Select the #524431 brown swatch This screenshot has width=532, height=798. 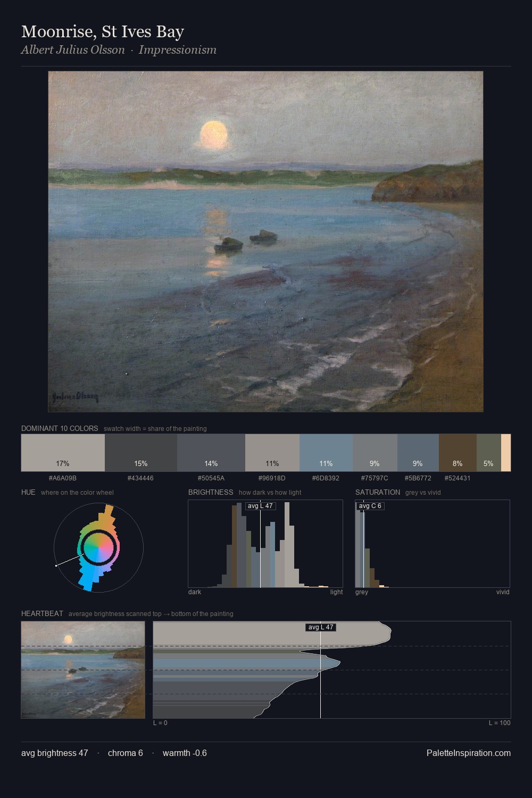458,453
